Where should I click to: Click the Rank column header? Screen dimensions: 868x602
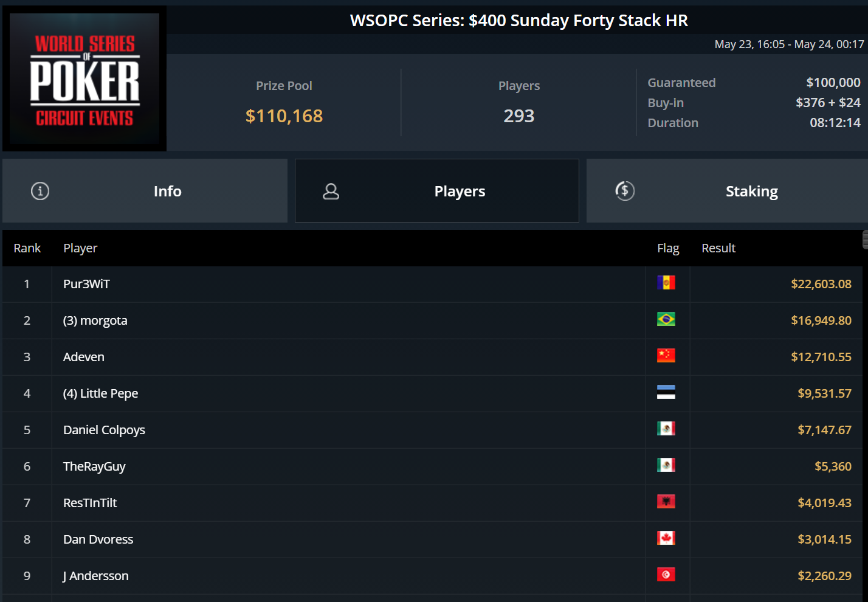click(x=27, y=248)
